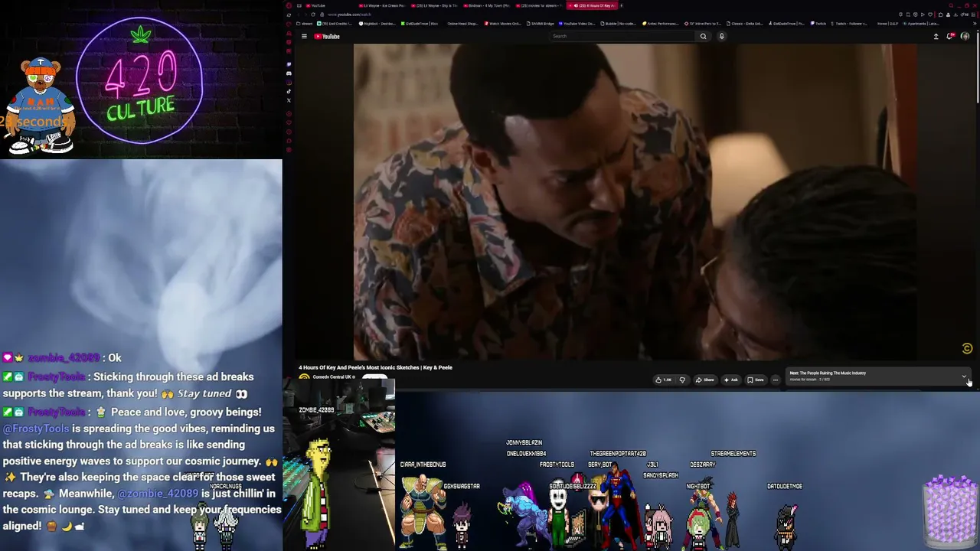The height and width of the screenshot is (551, 980).
Task: Open YouTube notifications bell
Action: 950,36
